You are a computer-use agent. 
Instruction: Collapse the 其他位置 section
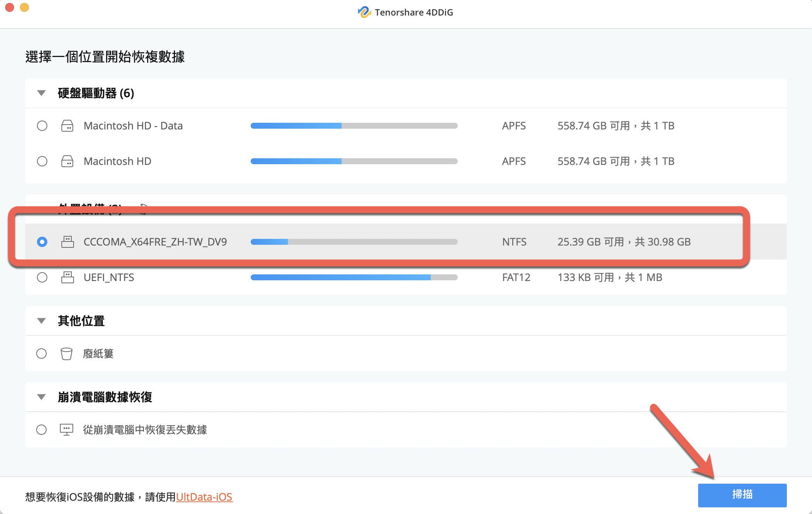point(41,321)
